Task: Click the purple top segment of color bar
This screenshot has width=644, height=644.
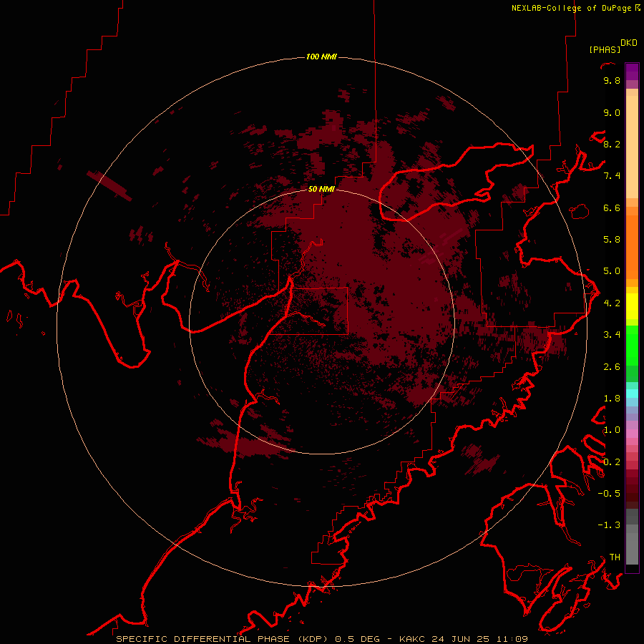Action: (632, 72)
